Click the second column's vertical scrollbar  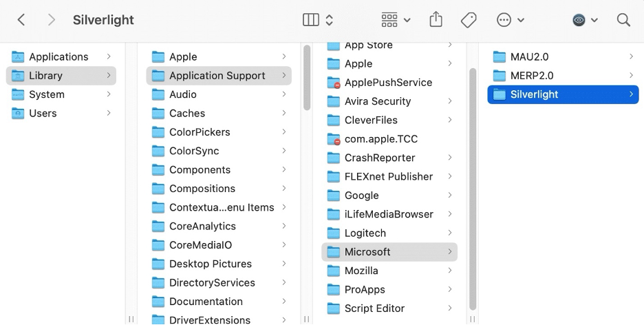coord(307,78)
